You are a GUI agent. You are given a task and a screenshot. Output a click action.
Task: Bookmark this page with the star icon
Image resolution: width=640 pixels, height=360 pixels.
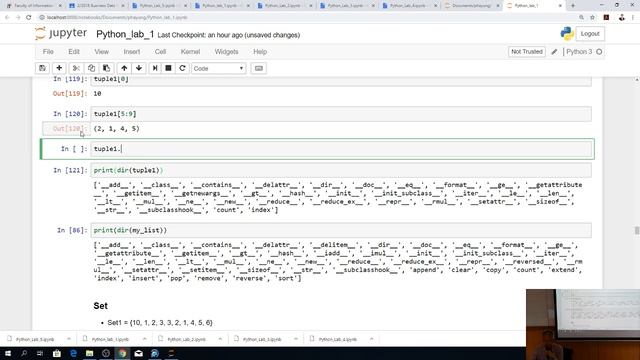593,18
